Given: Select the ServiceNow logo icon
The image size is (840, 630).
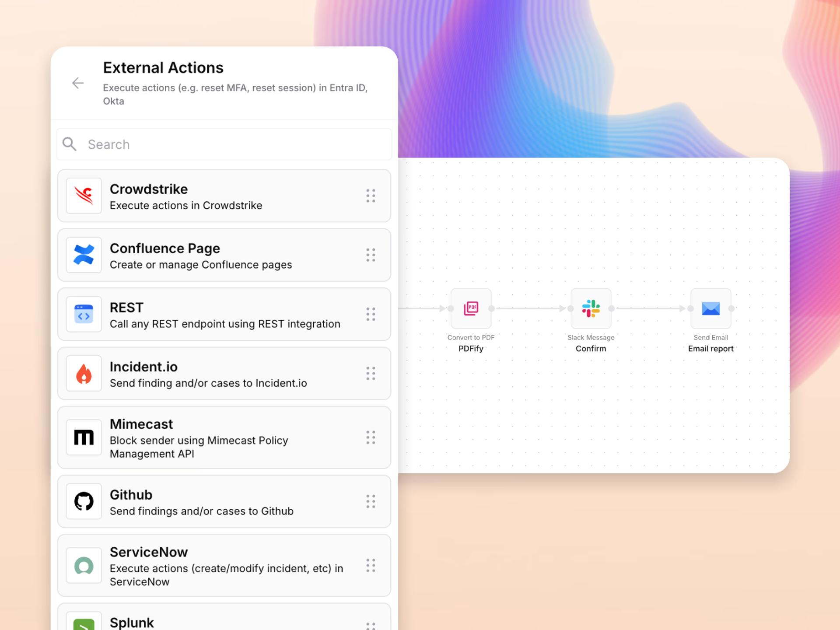Looking at the screenshot, I should pos(84,565).
